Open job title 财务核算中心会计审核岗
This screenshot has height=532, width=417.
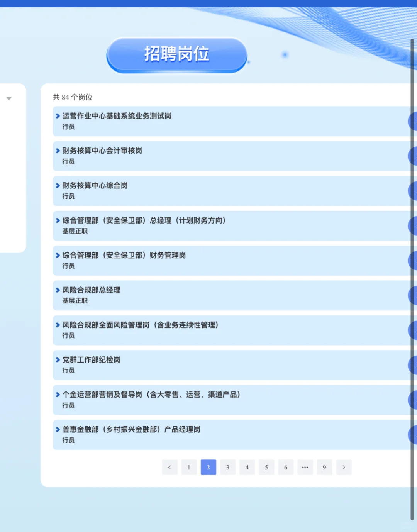pyautogui.click(x=102, y=151)
